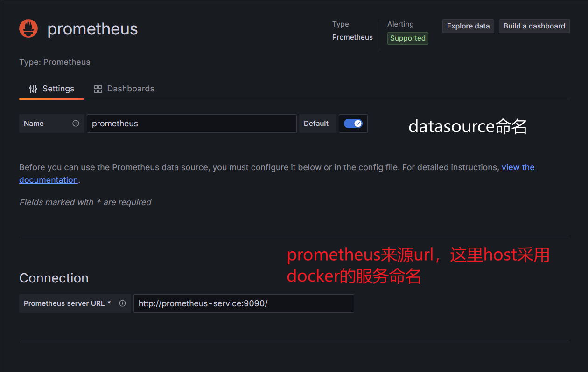
Task: Switch to the Settings tab
Action: click(52, 89)
